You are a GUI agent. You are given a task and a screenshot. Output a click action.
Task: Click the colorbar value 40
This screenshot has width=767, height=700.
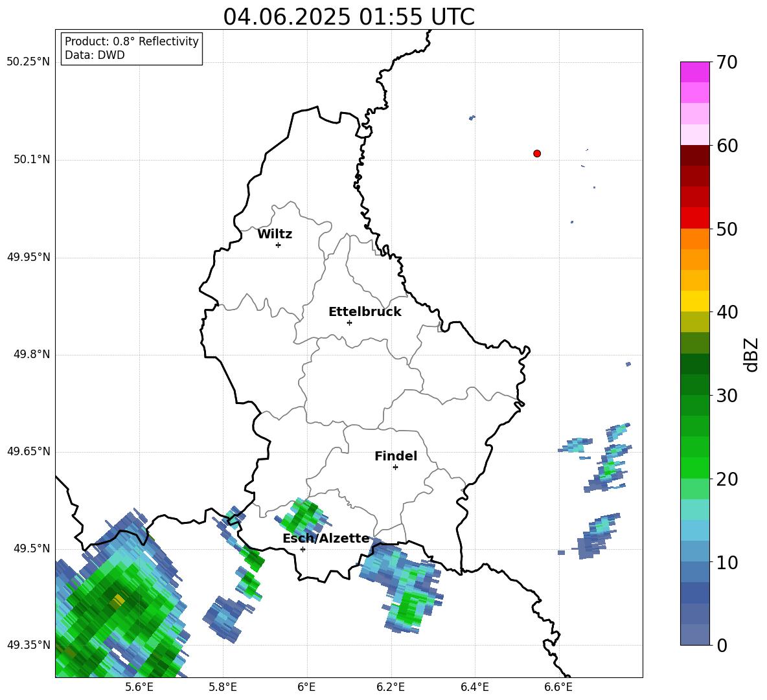point(727,312)
